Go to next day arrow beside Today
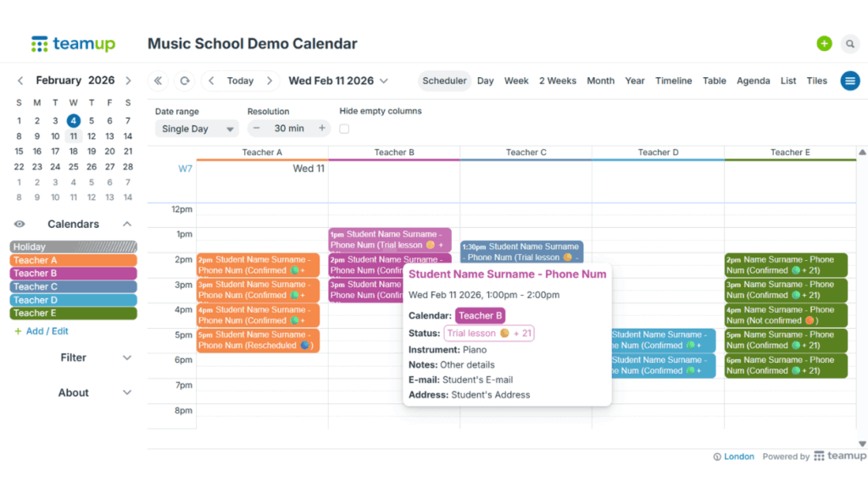 point(270,81)
